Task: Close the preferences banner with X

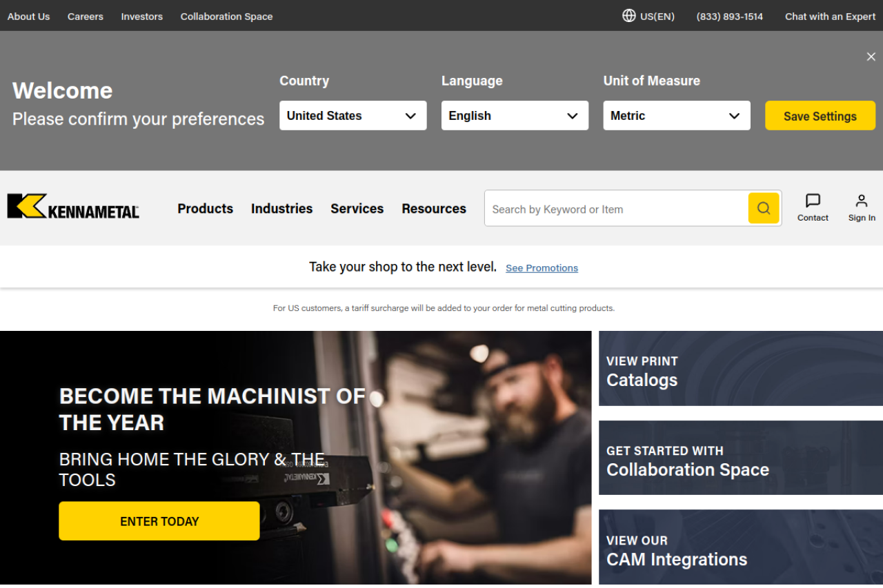Action: [871, 57]
